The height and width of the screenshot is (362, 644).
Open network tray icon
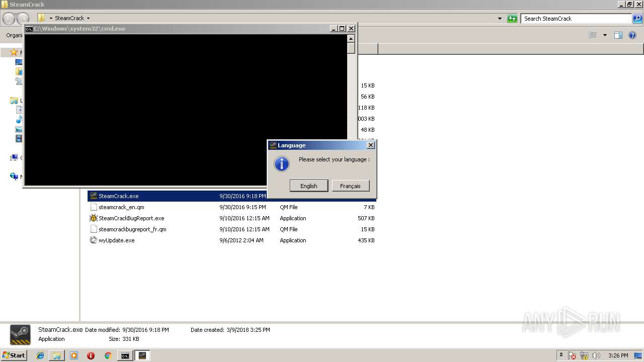[x=584, y=356]
